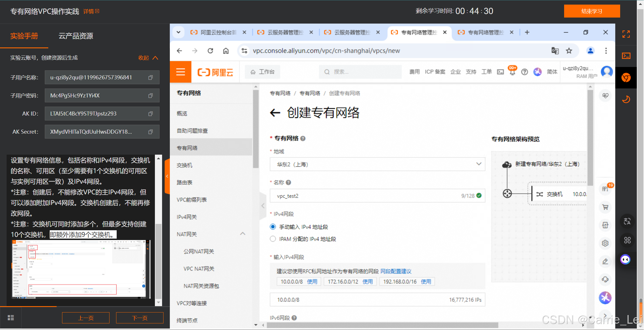Viewport: 644px width, 330px height.
Task: Open the help question mark in top bar
Action: point(524,72)
